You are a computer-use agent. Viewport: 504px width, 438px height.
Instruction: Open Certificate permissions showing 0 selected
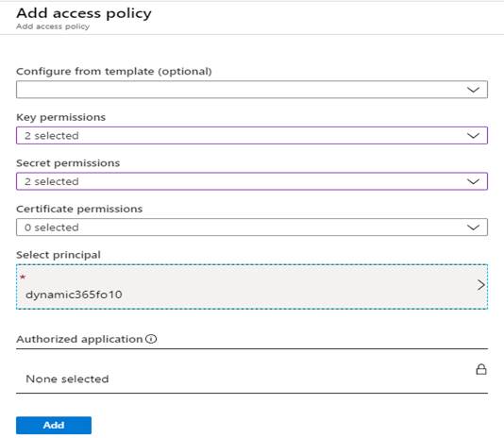coord(252,227)
